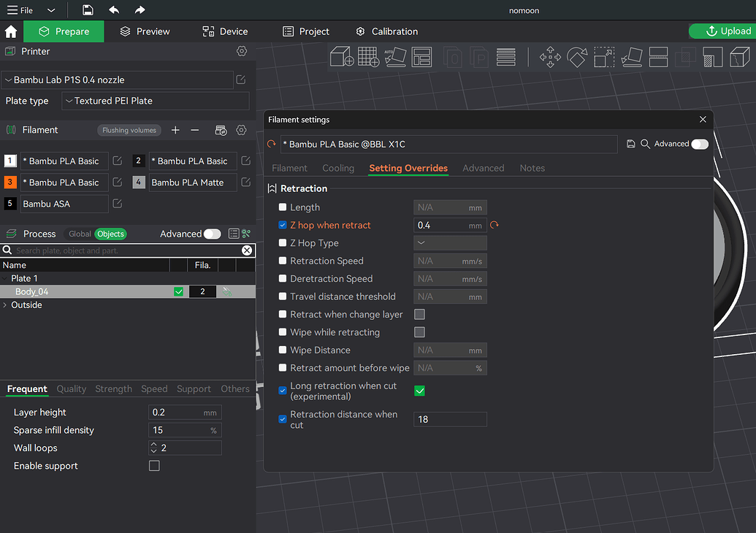The width and height of the screenshot is (756, 533).
Task: Click the Add cube toolbar icon
Action: (342, 57)
